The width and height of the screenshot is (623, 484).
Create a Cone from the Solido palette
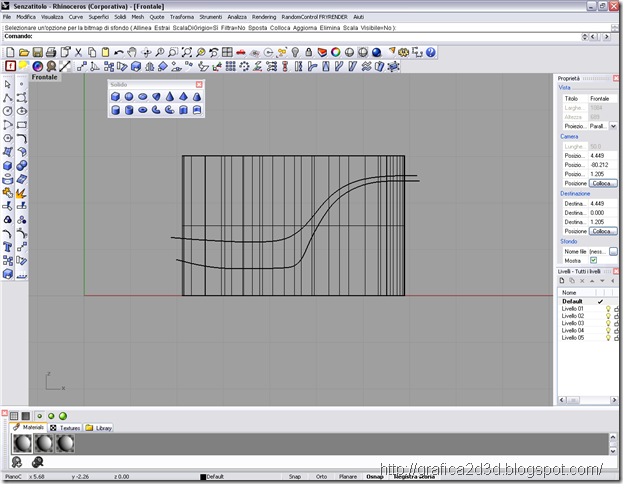point(170,97)
